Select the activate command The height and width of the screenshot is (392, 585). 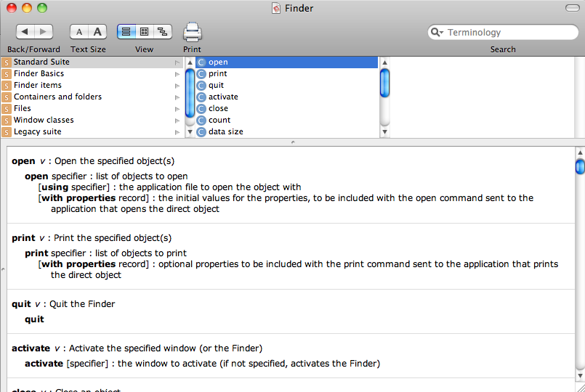coord(286,97)
